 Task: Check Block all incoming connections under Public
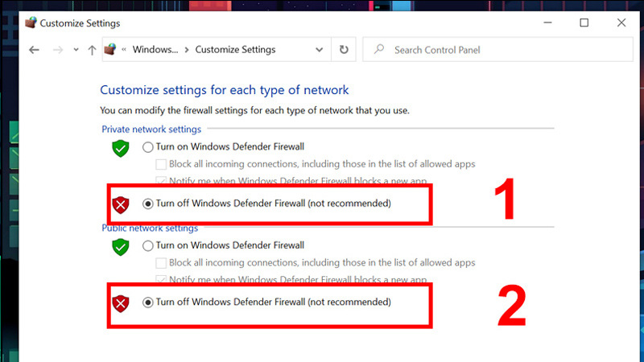click(161, 263)
